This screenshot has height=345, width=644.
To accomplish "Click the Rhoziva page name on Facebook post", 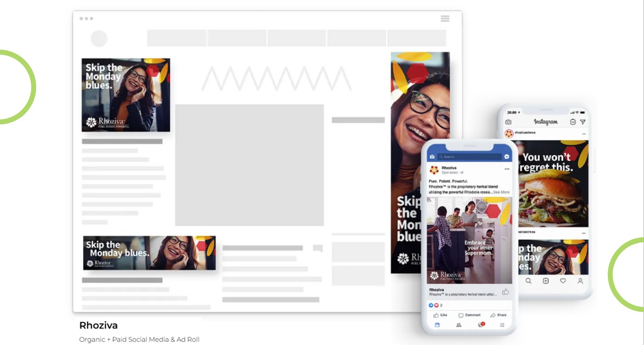I will click(449, 168).
